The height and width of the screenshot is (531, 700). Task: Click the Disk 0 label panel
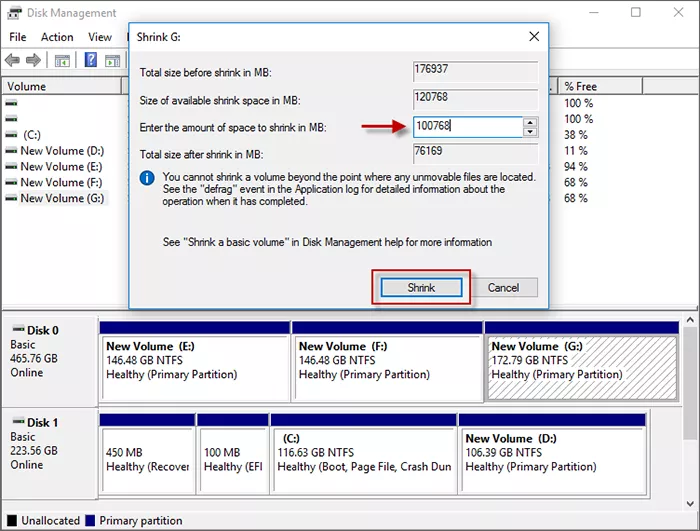click(50, 362)
